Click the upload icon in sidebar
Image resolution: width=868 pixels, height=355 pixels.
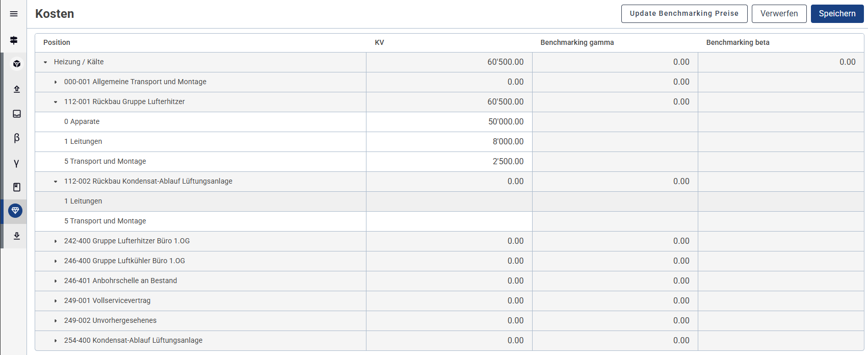pos(17,89)
